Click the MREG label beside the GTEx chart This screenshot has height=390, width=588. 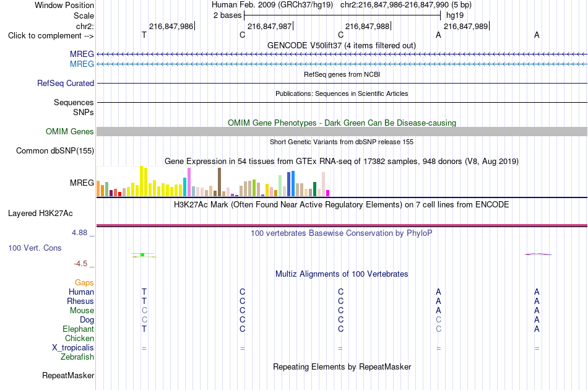coord(82,183)
